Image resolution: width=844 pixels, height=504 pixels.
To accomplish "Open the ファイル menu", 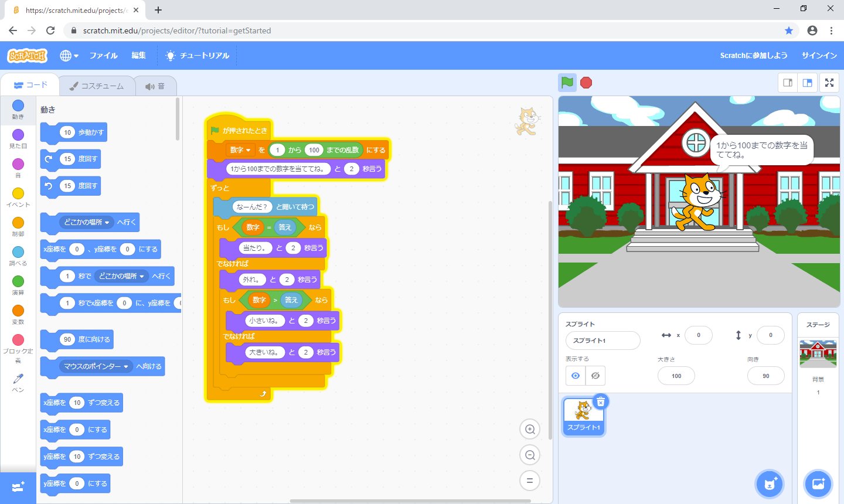I will 103,56.
